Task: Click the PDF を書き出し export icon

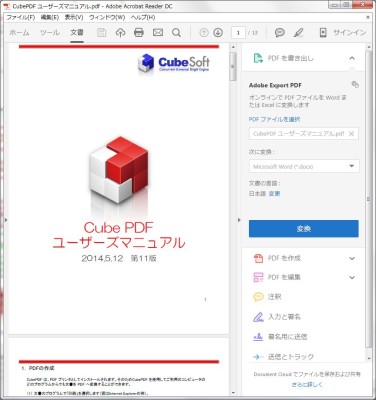Action: click(258, 58)
